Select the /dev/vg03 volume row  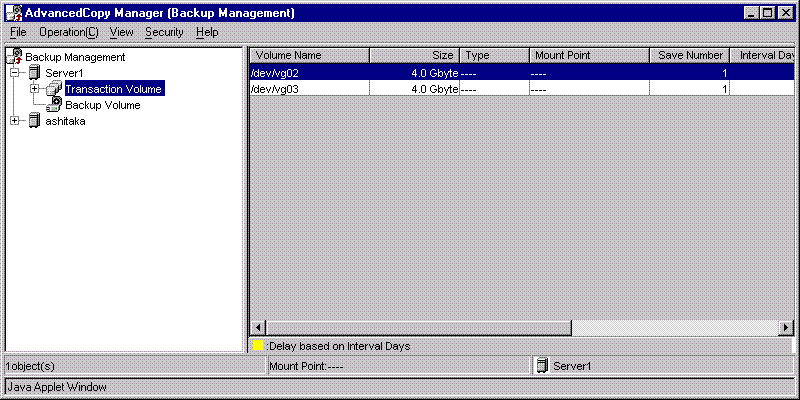[x=522, y=89]
